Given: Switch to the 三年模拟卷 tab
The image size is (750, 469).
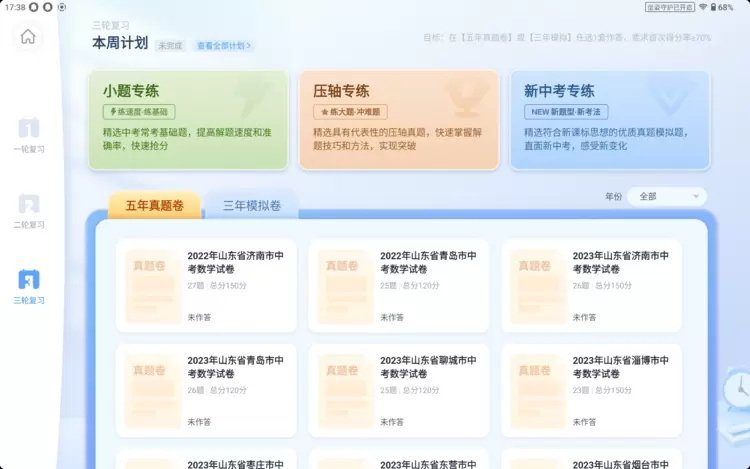Looking at the screenshot, I should coord(251,206).
